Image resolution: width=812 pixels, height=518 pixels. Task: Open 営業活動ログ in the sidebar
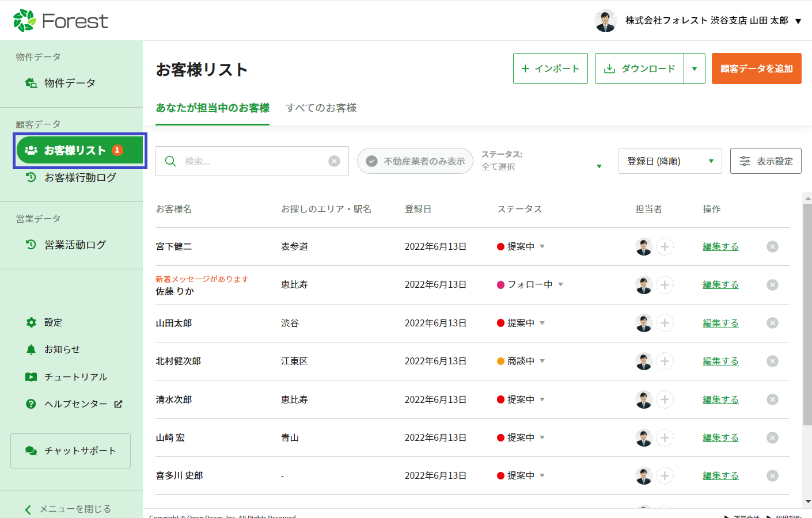tap(74, 245)
